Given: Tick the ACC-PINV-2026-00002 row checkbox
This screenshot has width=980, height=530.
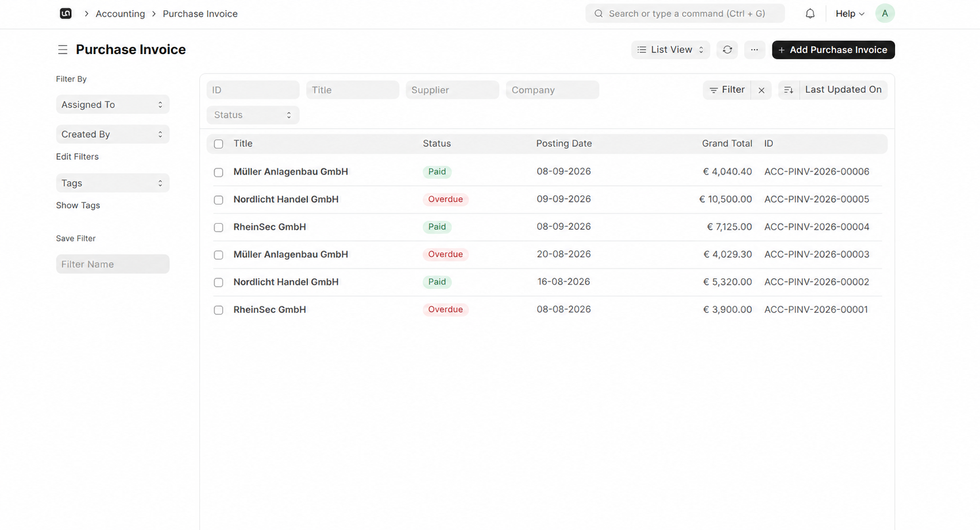Looking at the screenshot, I should [x=218, y=282].
